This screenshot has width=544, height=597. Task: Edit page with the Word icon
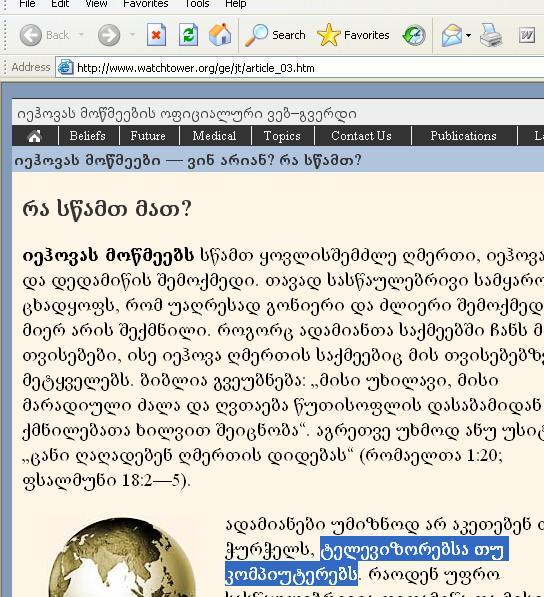(x=527, y=35)
